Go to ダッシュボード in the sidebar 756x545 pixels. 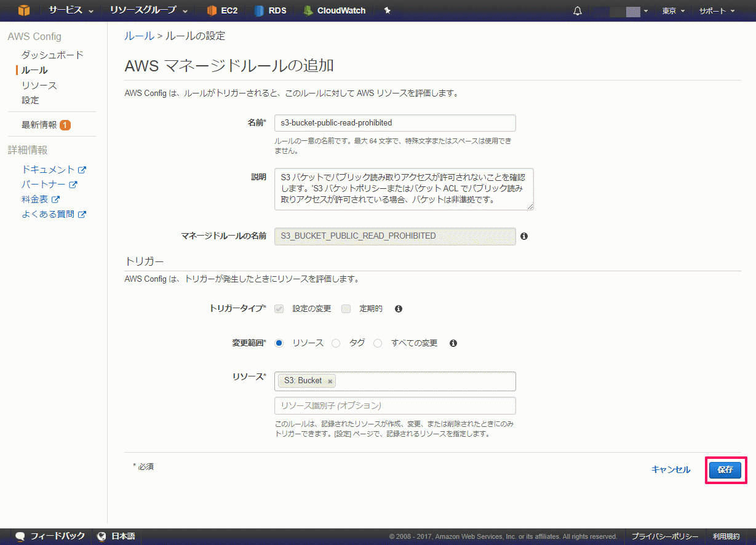pos(52,55)
